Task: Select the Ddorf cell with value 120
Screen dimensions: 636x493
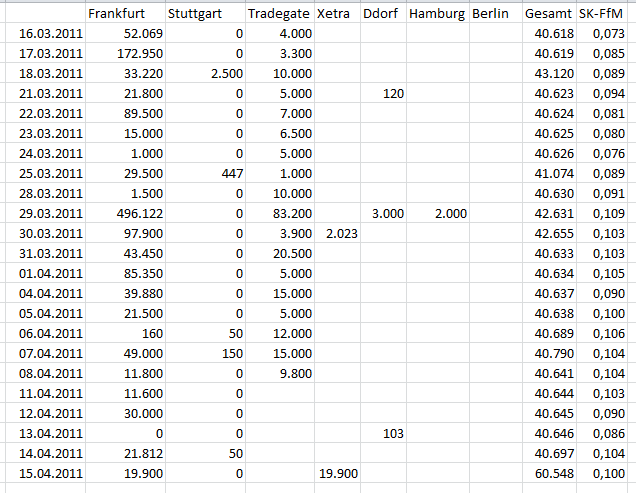Action: point(391,93)
